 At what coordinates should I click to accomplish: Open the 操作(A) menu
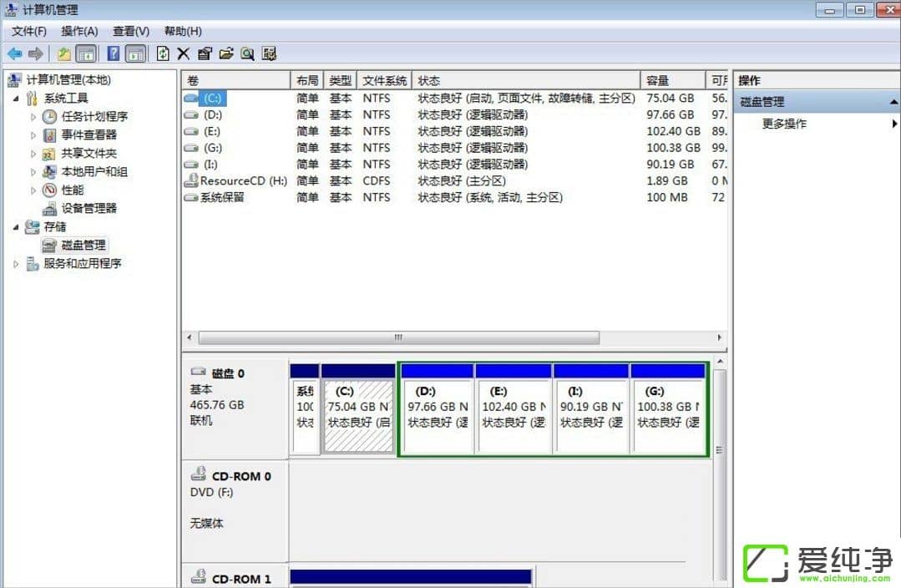(x=78, y=31)
